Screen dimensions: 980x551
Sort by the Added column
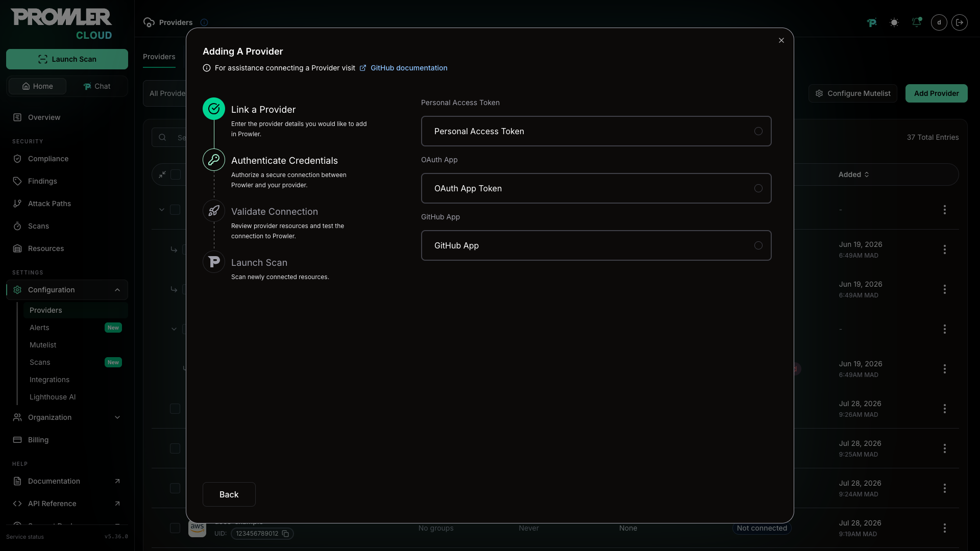tap(853, 174)
